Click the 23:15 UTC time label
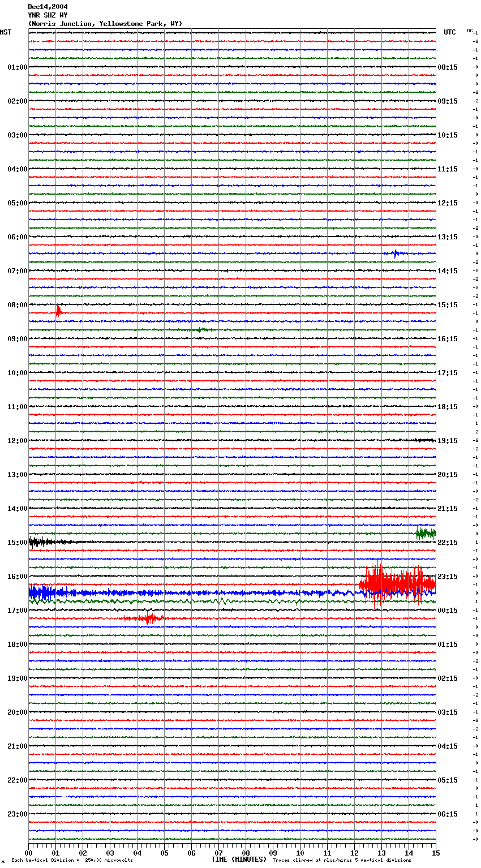481x868 pixels. [x=448, y=577]
